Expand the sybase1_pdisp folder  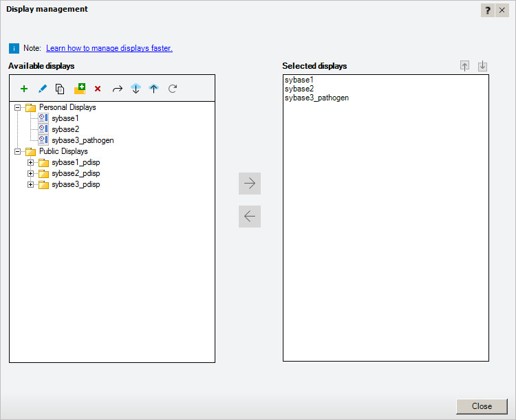[30, 162]
